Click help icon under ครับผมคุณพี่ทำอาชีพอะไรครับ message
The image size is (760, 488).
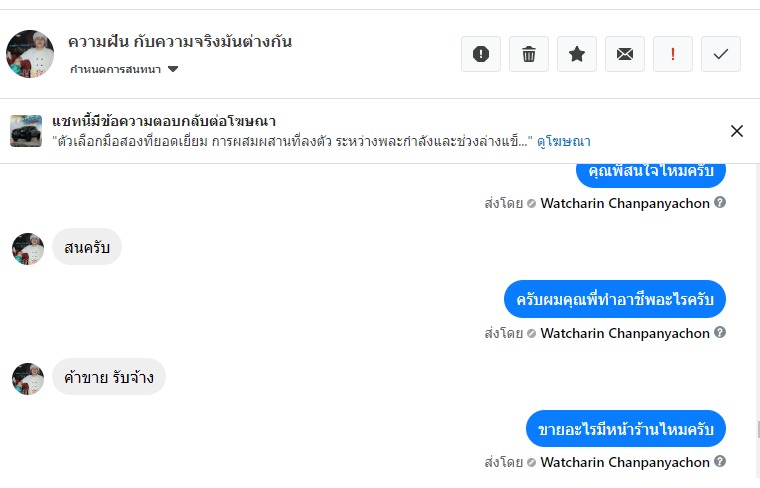point(720,333)
